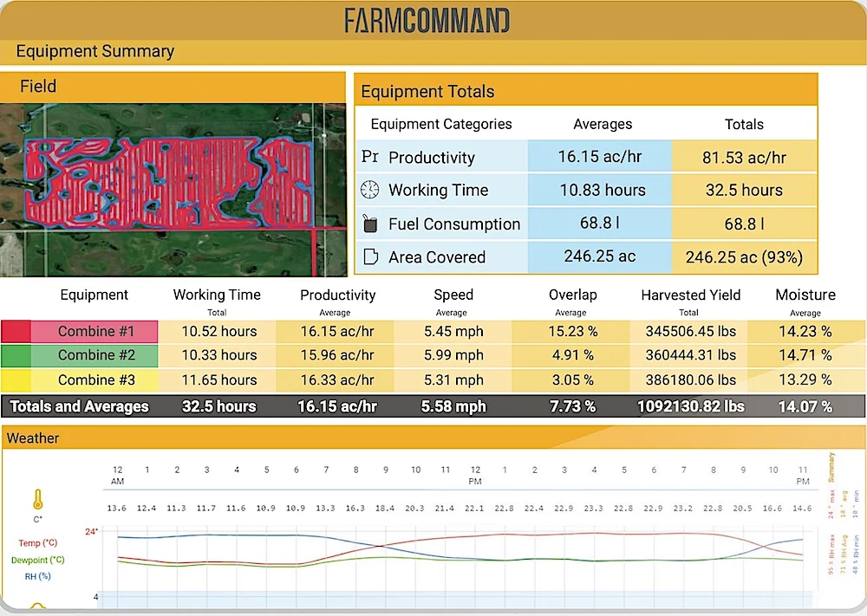Toggle the Temp (°C) legend entry
This screenshot has width=867, height=616.
pos(37,543)
